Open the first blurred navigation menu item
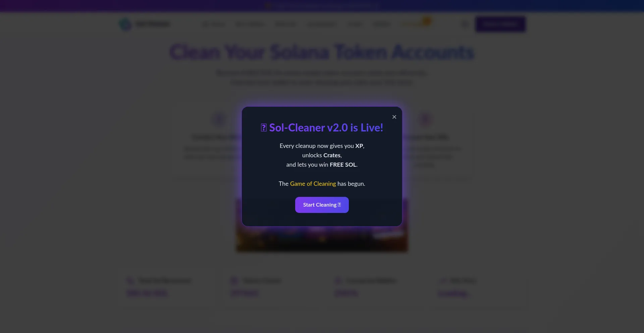644x333 pixels. (x=214, y=24)
